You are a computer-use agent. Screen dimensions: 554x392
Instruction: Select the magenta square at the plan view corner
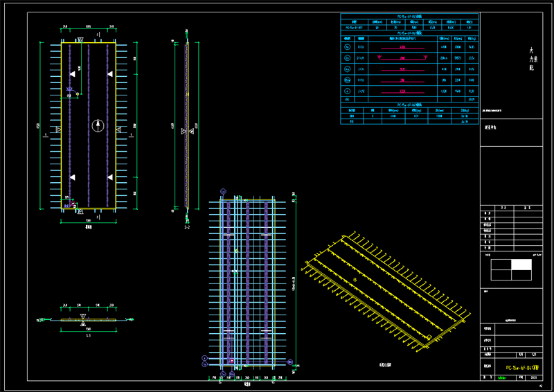[x=73, y=204]
